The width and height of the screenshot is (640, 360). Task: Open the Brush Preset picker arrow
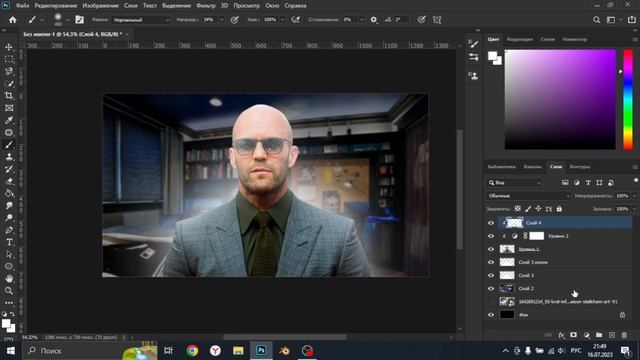click(x=67, y=20)
